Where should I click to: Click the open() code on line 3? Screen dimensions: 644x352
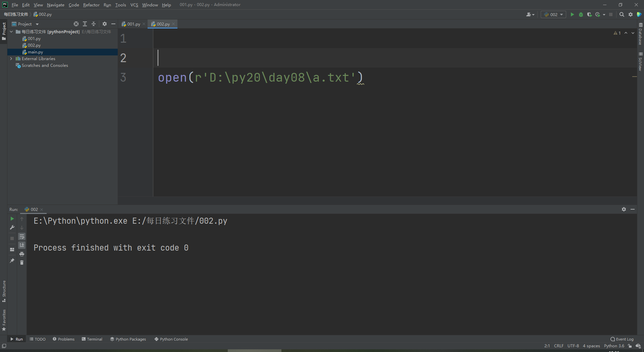tap(260, 78)
